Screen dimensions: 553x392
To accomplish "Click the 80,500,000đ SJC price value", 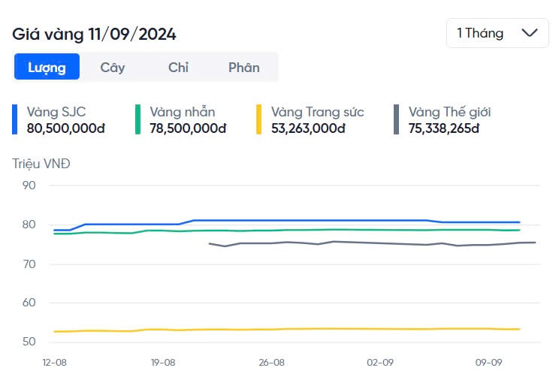I will tap(65, 128).
